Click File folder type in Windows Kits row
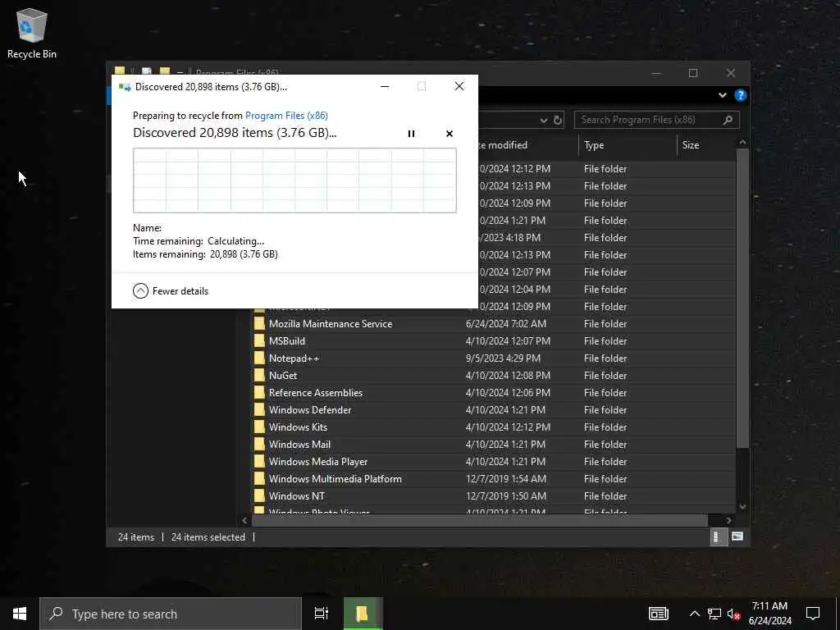The image size is (840, 630). click(605, 427)
